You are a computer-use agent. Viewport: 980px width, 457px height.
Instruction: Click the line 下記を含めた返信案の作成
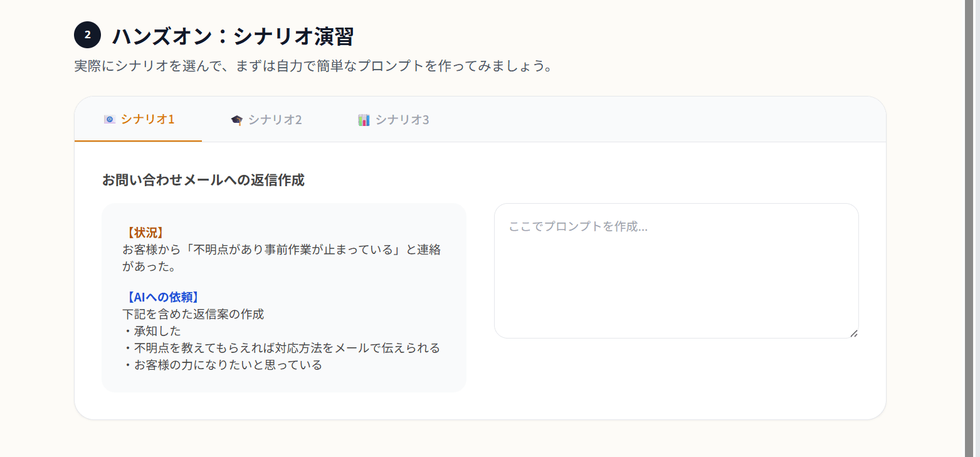[193, 314]
